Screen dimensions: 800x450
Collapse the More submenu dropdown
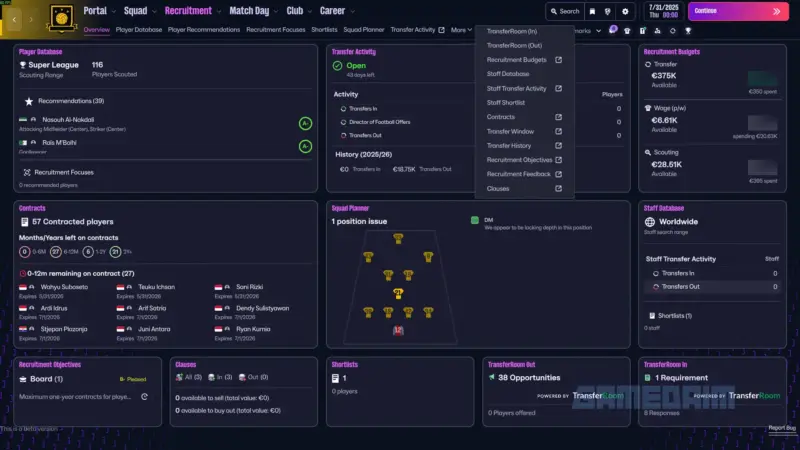click(x=461, y=30)
